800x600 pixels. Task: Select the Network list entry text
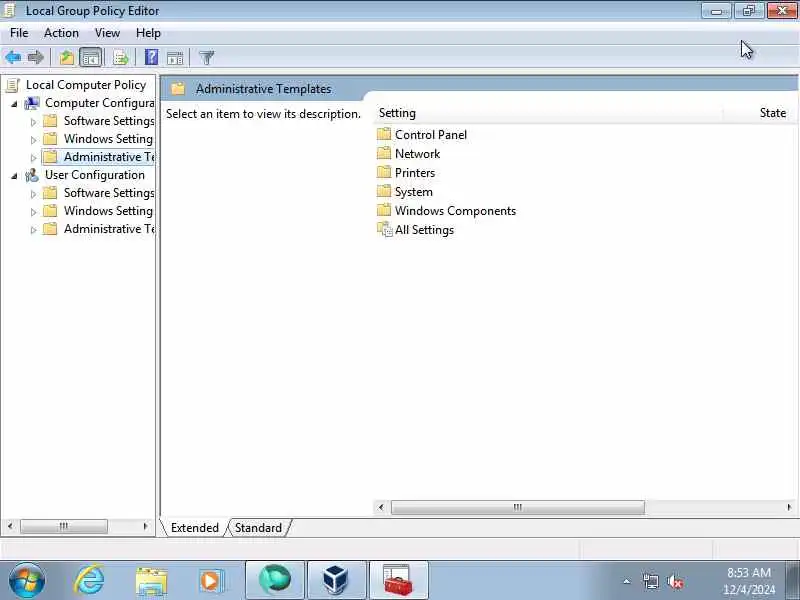point(417,154)
